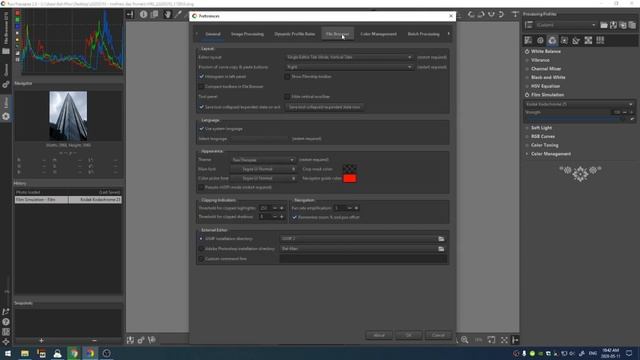
Task: Open curve copy & paste buttons position dropdown
Action: [349, 67]
